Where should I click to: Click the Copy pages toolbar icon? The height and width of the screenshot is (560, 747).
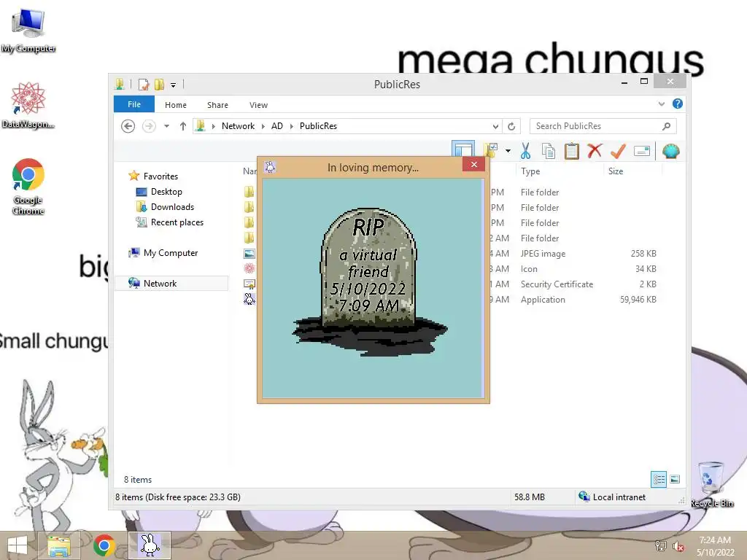549,152
